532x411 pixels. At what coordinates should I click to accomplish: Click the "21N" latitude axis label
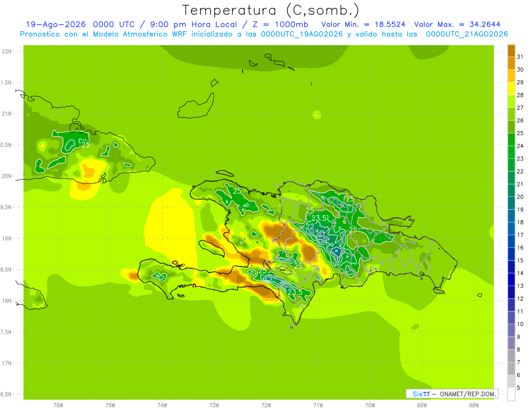(x=7, y=114)
